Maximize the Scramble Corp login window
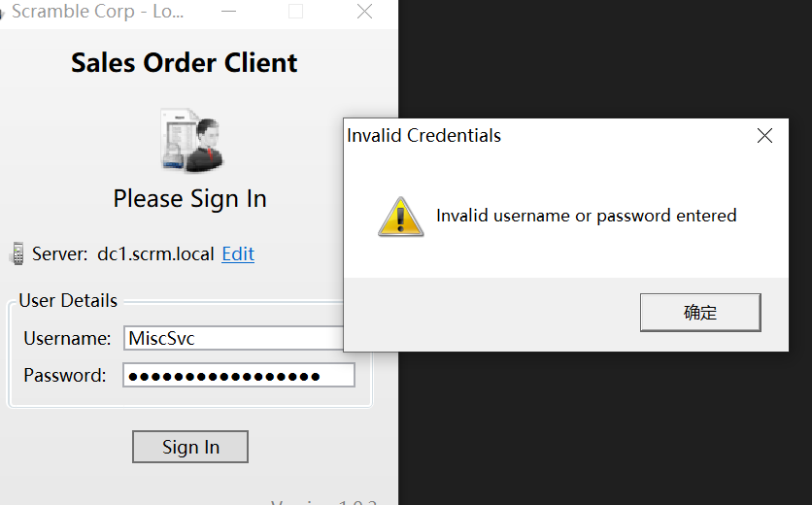The width and height of the screenshot is (812, 505). 296,12
